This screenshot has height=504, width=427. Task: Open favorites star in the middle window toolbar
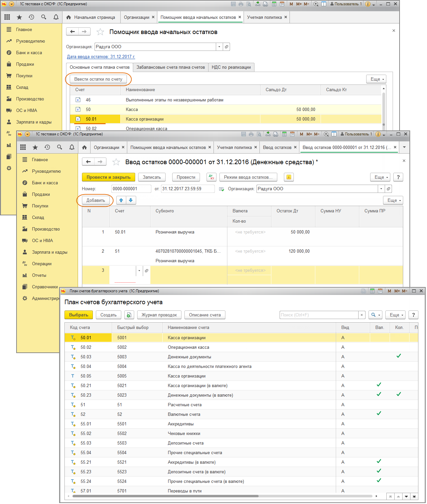click(x=35, y=147)
